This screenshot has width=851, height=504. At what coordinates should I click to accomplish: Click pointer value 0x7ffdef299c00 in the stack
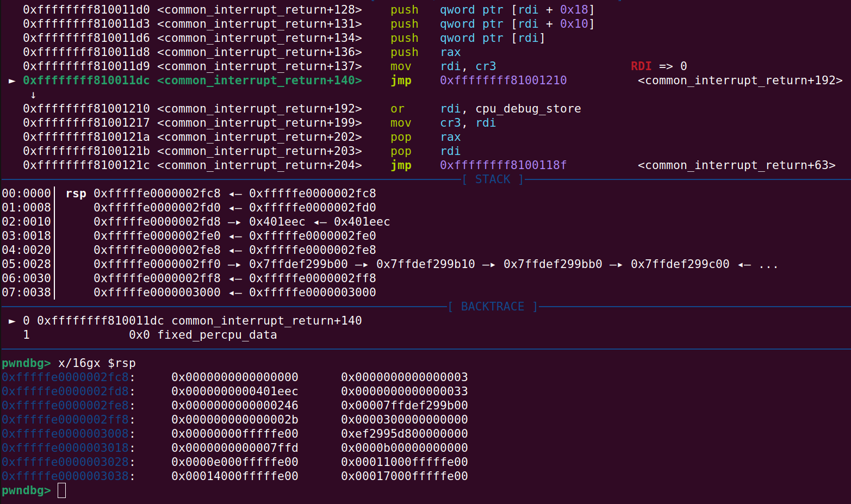pyautogui.click(x=680, y=264)
